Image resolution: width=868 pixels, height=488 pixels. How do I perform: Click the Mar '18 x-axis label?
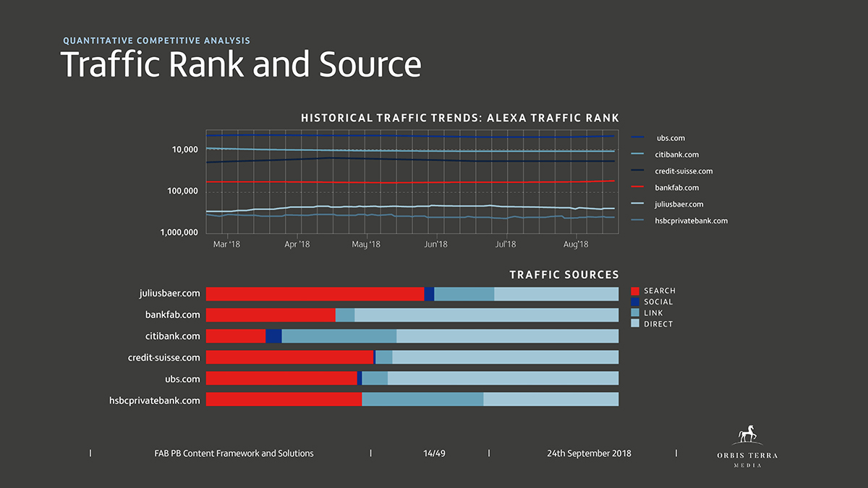pos(226,245)
